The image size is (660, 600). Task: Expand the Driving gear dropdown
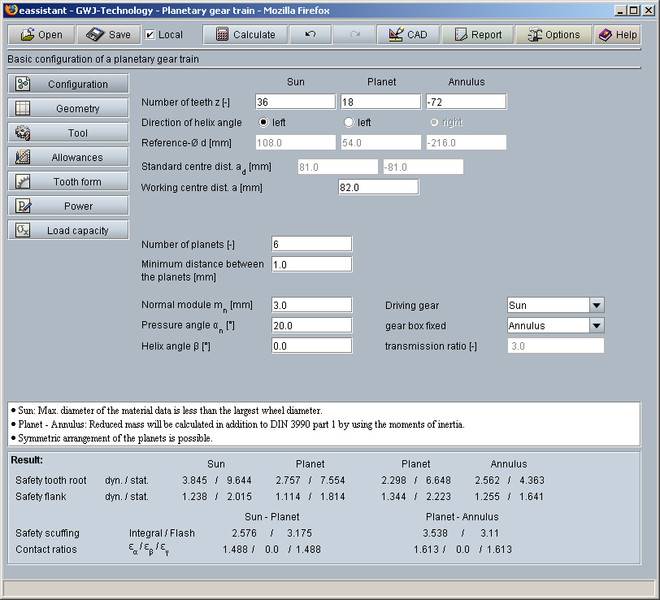point(596,305)
